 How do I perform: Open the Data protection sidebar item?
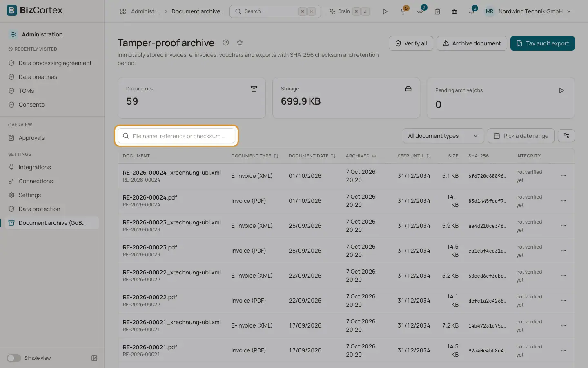point(52,209)
